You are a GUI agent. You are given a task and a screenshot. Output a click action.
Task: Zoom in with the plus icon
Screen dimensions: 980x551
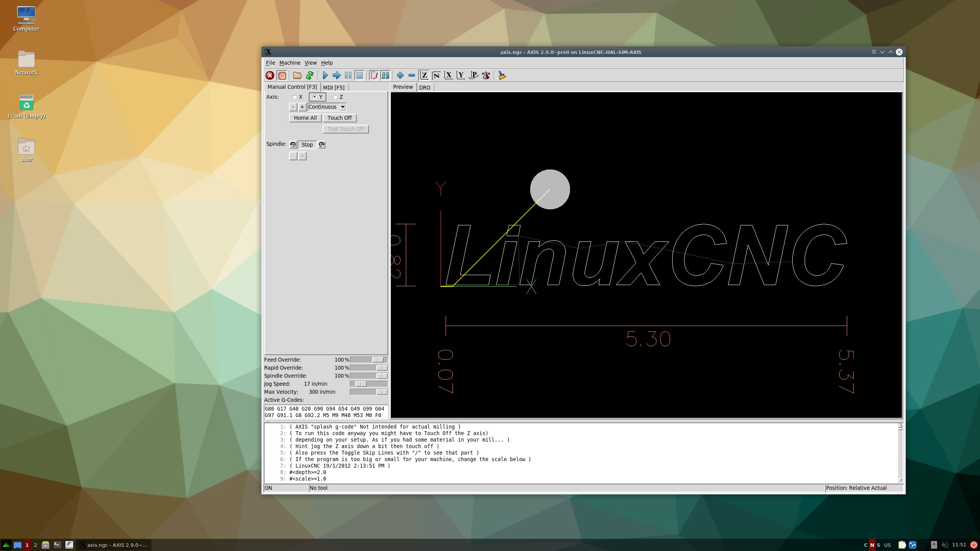(x=400, y=75)
